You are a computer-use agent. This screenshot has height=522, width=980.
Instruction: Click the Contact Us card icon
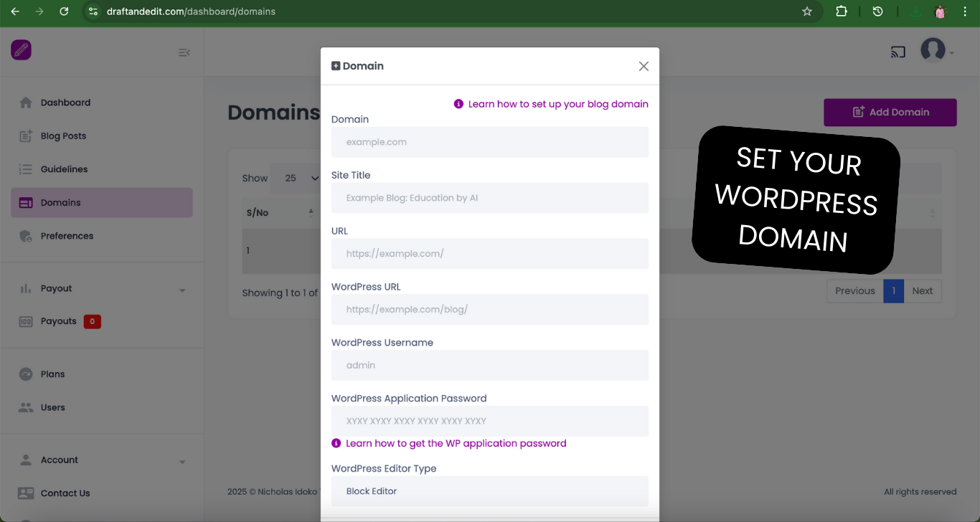(x=26, y=493)
